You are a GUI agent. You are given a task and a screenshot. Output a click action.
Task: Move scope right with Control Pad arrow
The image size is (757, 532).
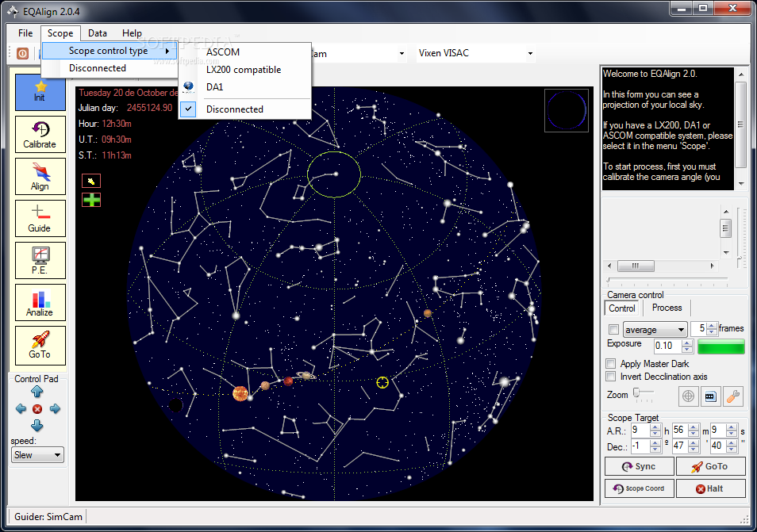tap(55, 409)
